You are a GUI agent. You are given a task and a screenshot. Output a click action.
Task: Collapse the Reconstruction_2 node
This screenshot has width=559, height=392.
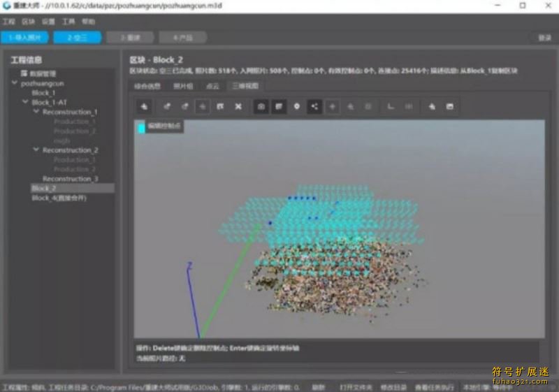tap(36, 150)
